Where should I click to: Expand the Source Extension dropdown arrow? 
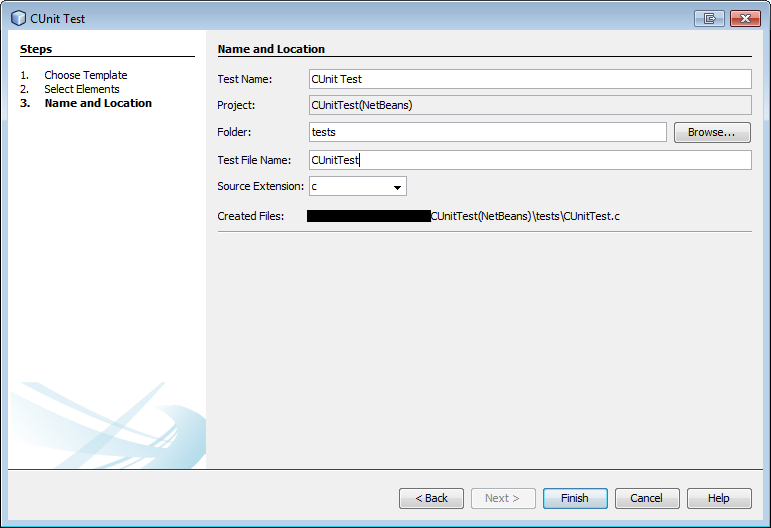point(397,187)
